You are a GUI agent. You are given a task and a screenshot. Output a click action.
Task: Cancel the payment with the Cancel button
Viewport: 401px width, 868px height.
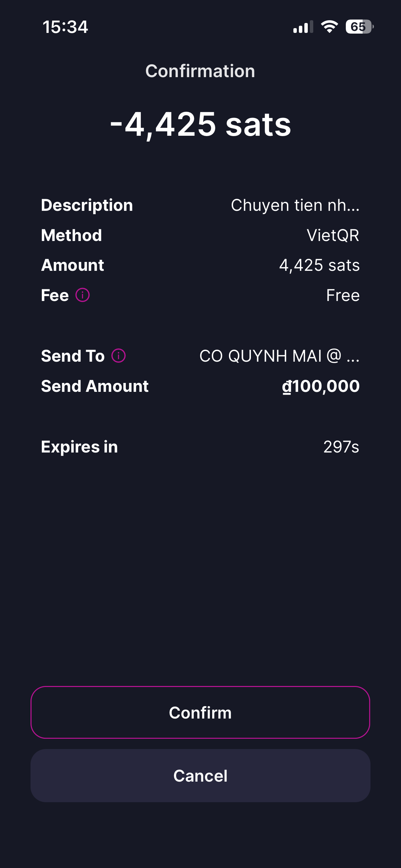(200, 776)
